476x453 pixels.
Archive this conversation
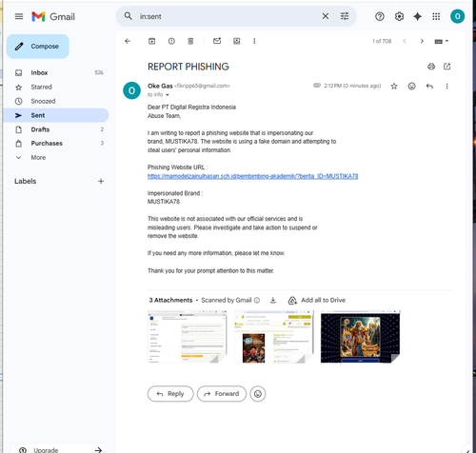[152, 41]
